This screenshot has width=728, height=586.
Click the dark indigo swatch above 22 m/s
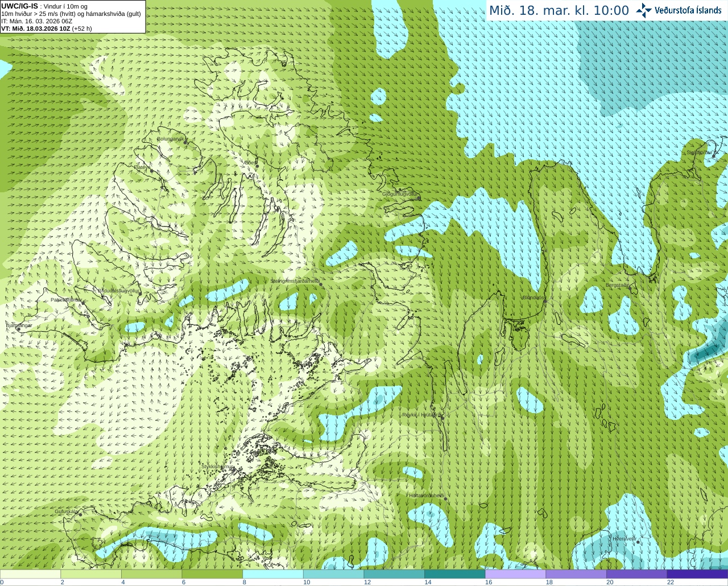(x=697, y=574)
